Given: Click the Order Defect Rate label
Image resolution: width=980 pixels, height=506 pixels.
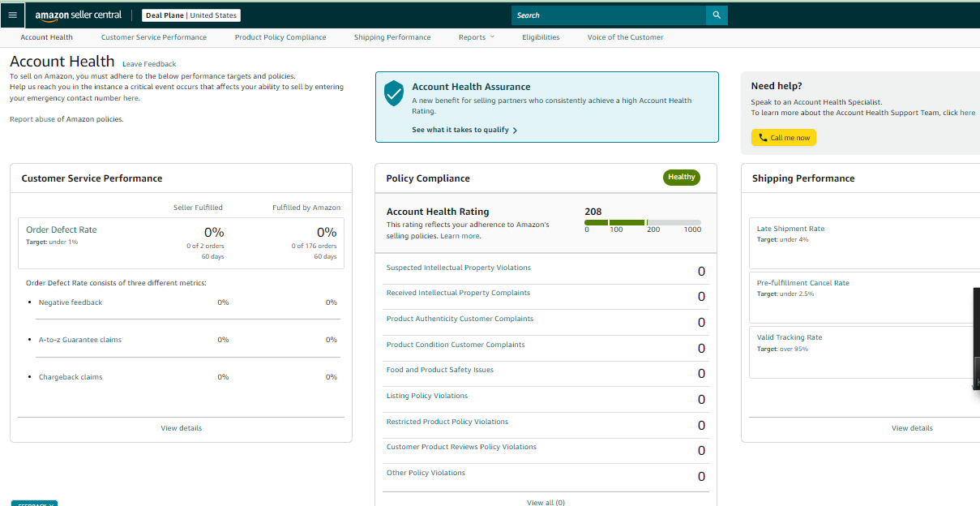Looking at the screenshot, I should tap(62, 229).
